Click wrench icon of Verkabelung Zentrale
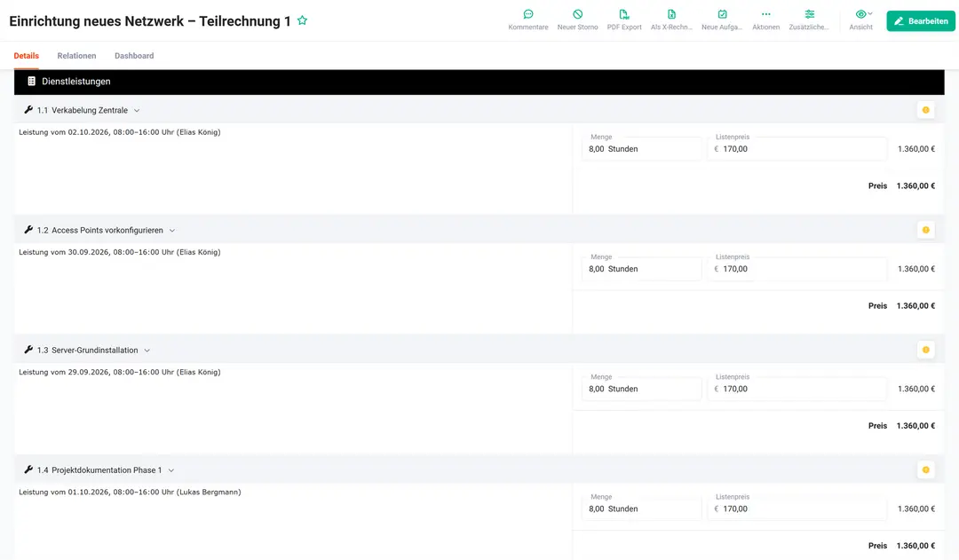Viewport: 959px width, 560px height. [28, 110]
